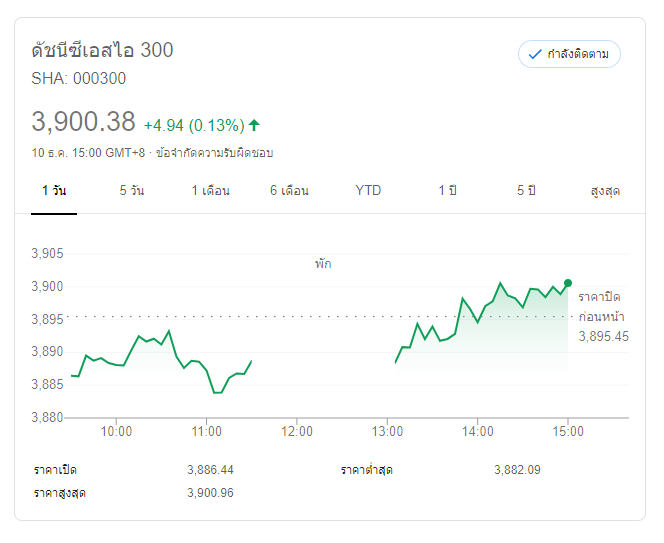The width and height of the screenshot is (664, 543).
Task: Click the chart at 11:00 axis label
Action: 207,432
